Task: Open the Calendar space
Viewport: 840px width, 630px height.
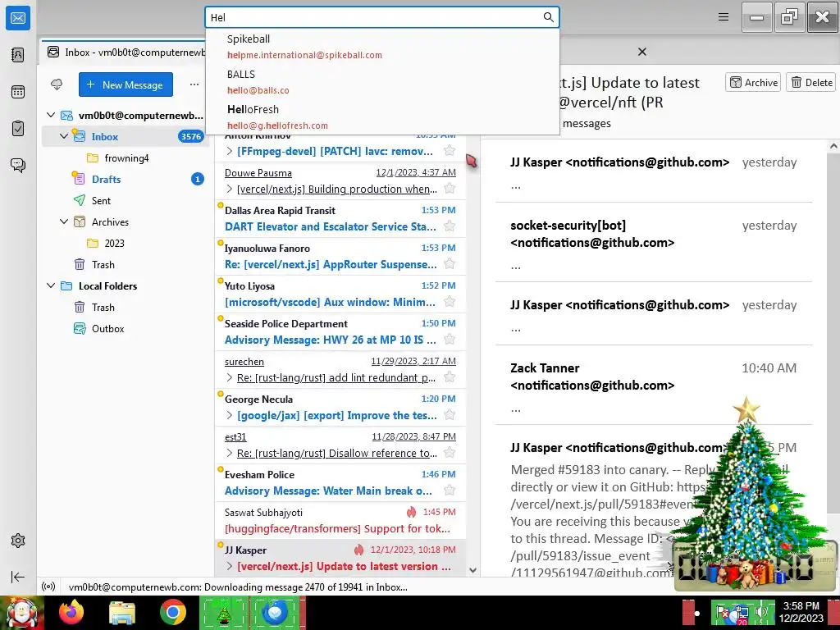Action: [18, 92]
